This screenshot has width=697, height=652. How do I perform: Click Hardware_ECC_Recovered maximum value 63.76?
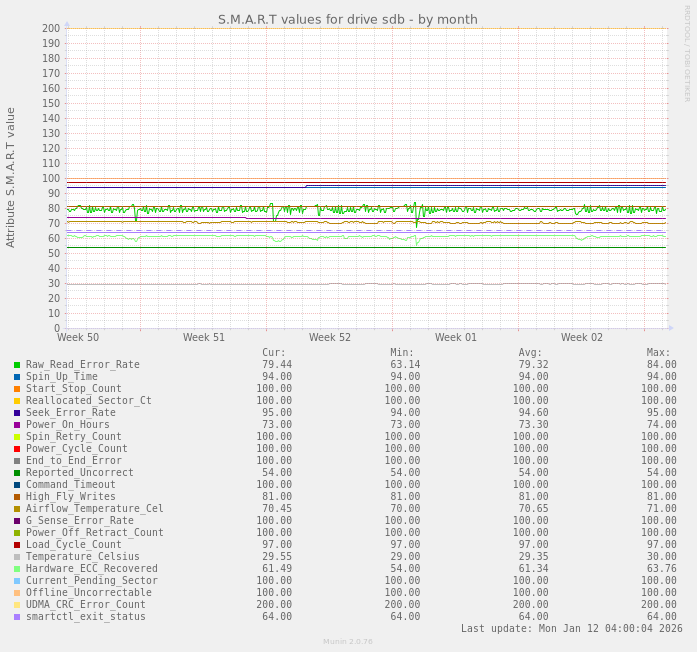(x=661, y=568)
